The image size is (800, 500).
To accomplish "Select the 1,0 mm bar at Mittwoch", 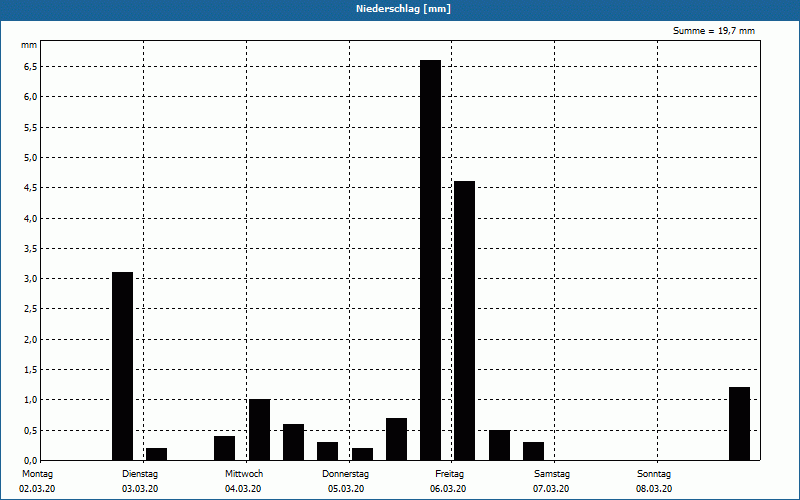I will (x=259, y=430).
